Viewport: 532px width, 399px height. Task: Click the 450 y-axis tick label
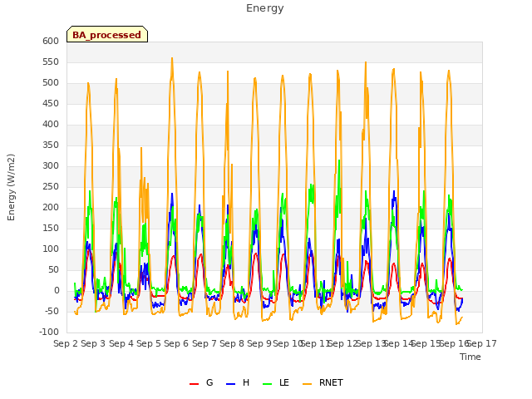pyautogui.click(x=51, y=103)
